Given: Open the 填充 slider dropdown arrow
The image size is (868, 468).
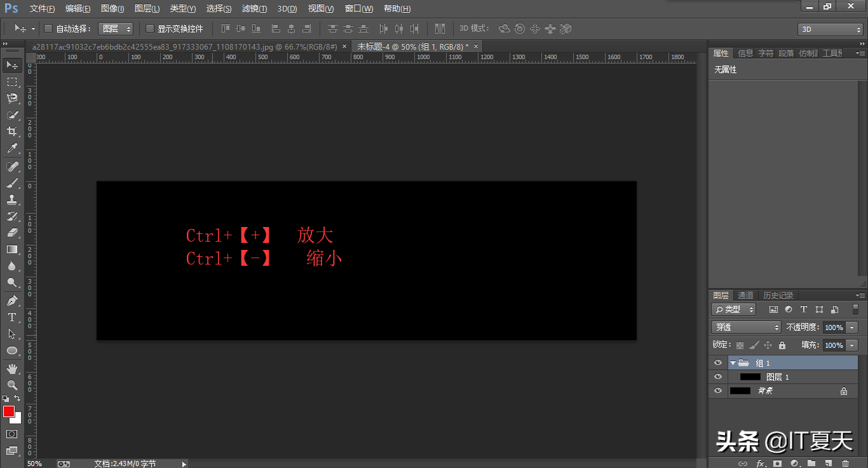Looking at the screenshot, I should click(x=852, y=345).
